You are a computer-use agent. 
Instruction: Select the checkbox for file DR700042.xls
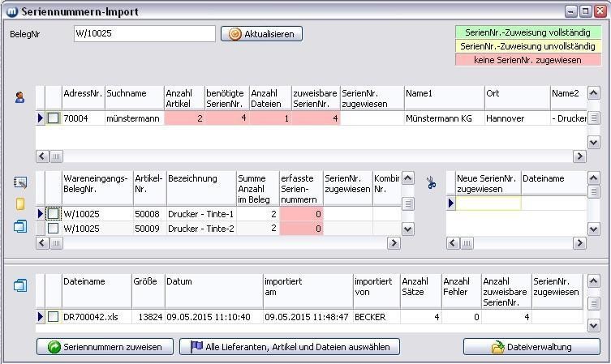53,316
